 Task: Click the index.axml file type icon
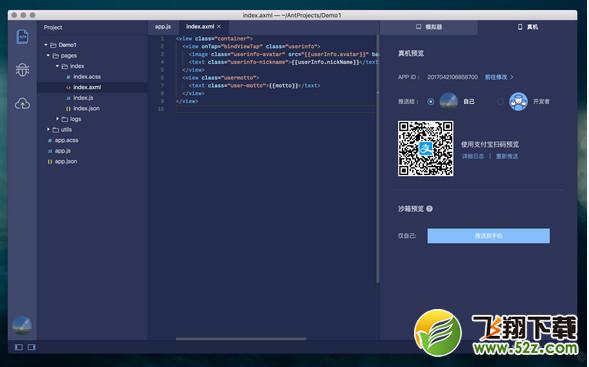[x=68, y=87]
